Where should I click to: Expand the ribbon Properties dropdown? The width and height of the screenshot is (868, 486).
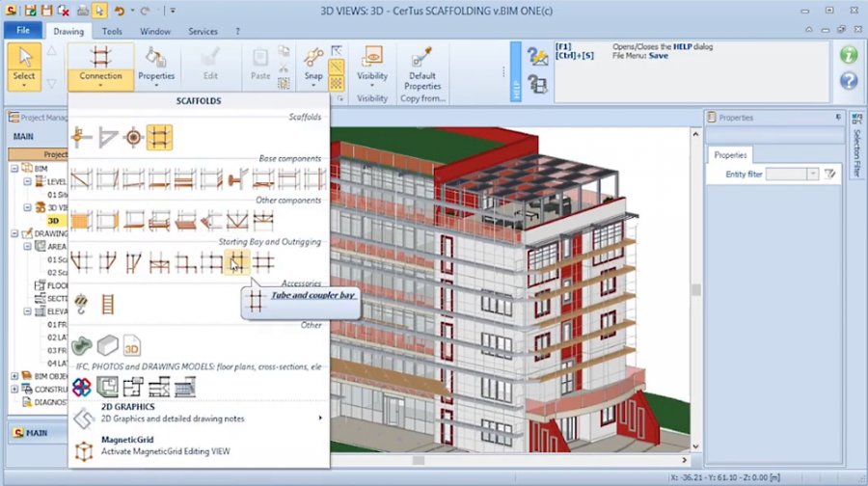click(x=156, y=86)
